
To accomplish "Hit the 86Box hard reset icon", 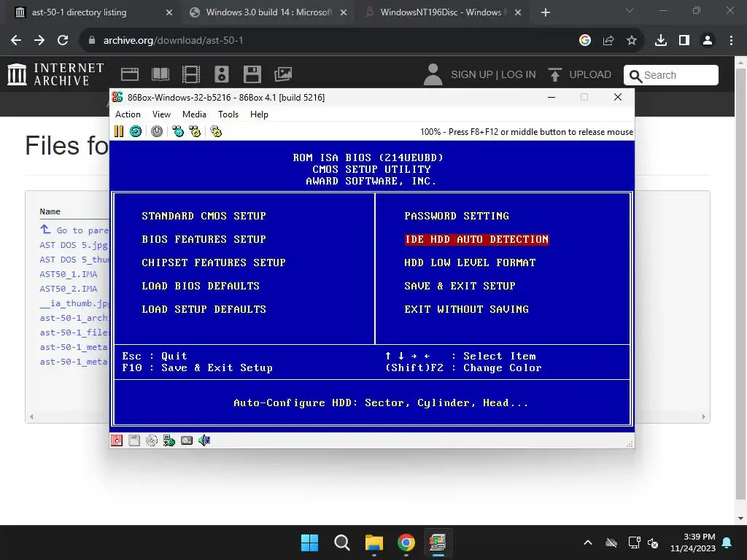I will (136, 131).
